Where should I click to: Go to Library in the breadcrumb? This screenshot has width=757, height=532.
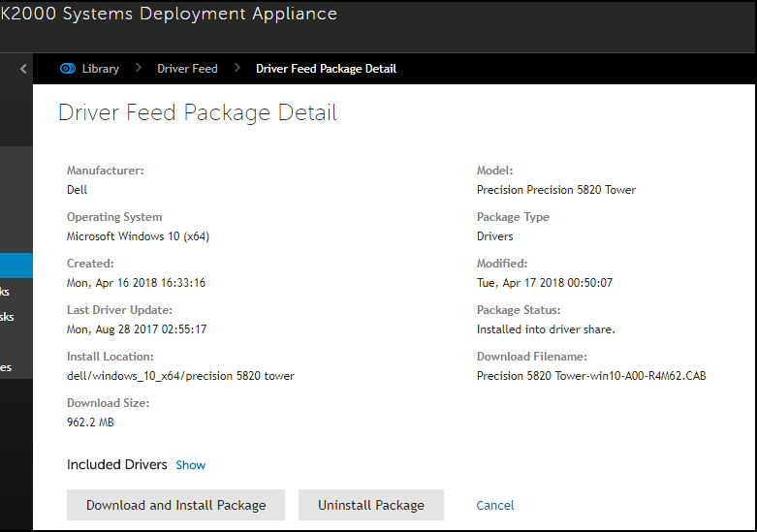(100, 69)
